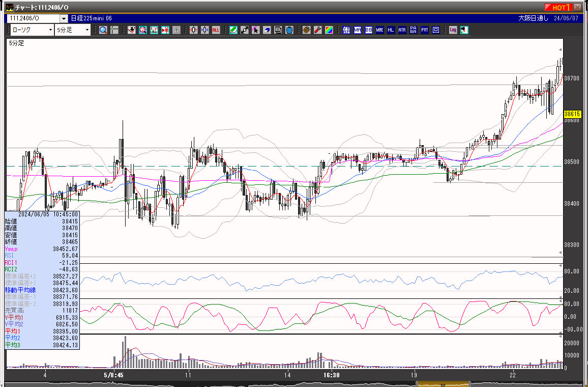The image size is (588, 387).
Task: Click the 大阪日通し session label
Action: click(533, 18)
